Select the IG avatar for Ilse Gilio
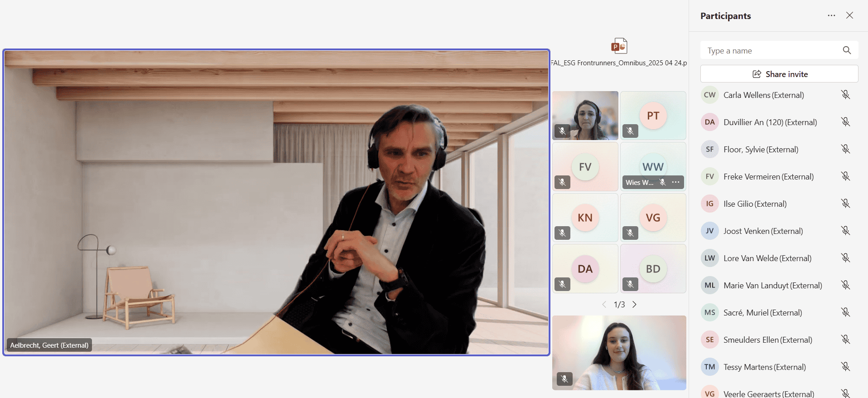868x398 pixels. point(710,204)
